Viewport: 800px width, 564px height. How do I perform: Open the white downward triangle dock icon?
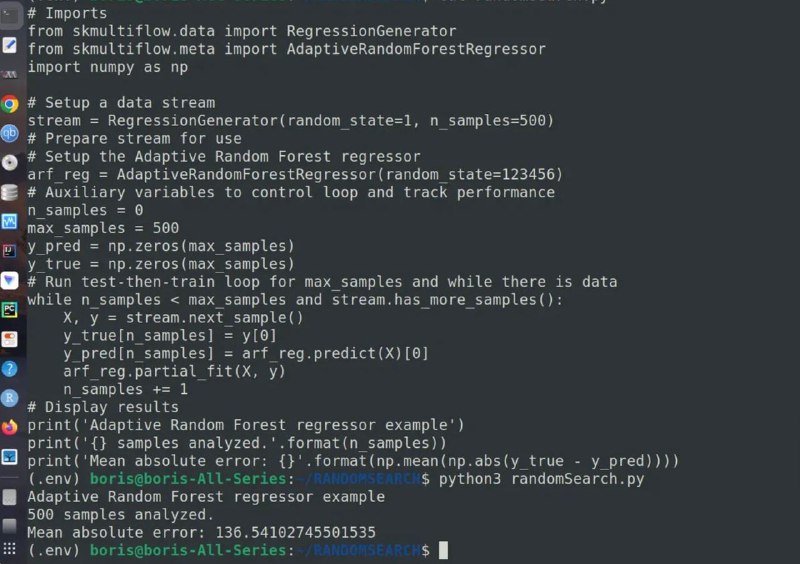(10, 280)
